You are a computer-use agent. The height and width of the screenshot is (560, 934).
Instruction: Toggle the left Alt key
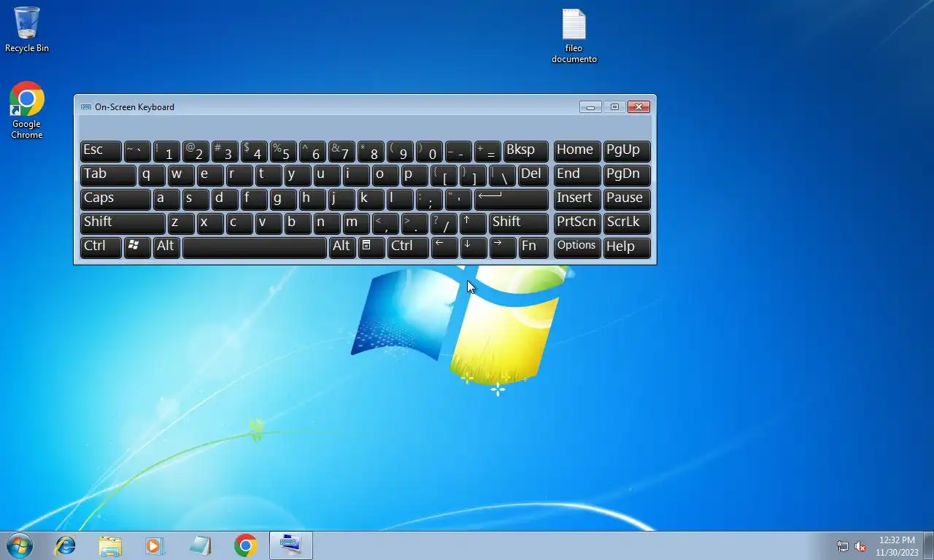[x=166, y=247]
